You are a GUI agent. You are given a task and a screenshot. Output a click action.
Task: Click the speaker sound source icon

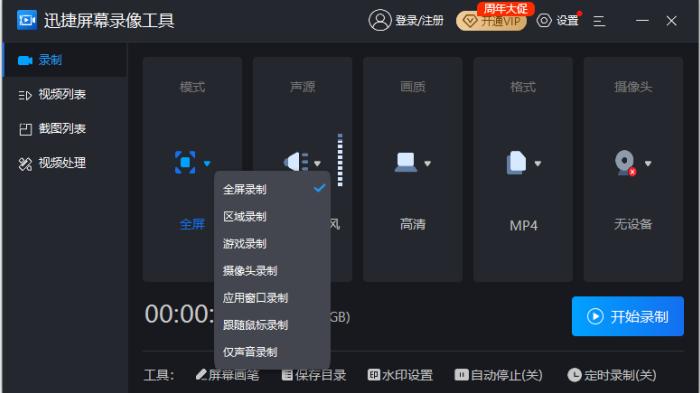(296, 162)
